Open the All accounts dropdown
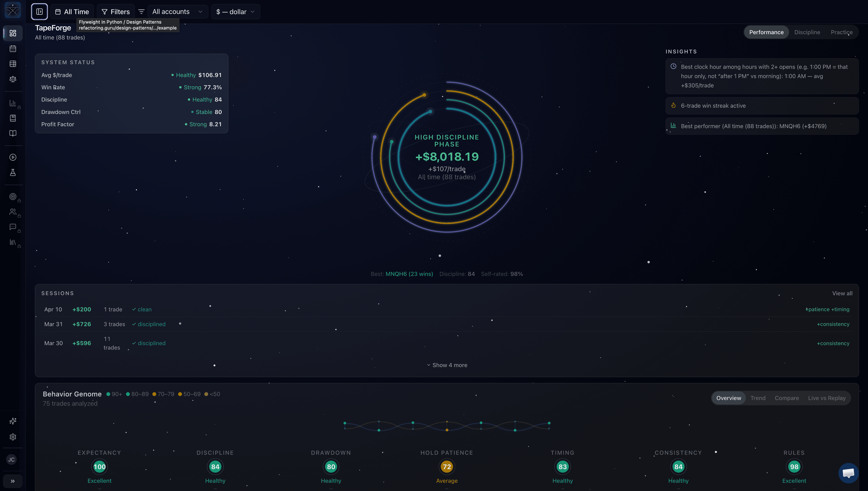This screenshot has width=868, height=491. pyautogui.click(x=177, y=12)
